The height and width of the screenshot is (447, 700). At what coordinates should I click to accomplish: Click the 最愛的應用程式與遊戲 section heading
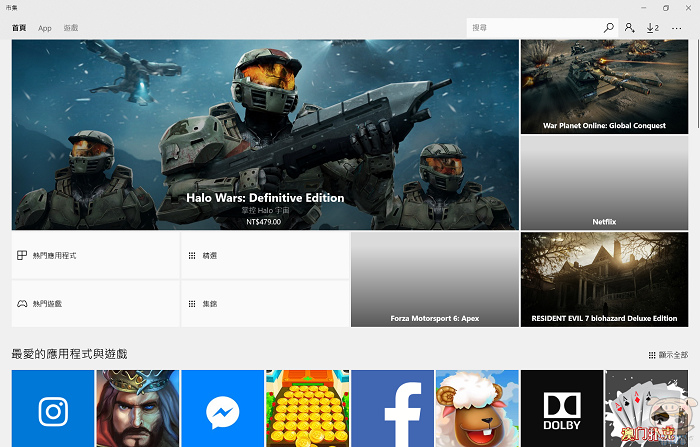[69, 354]
